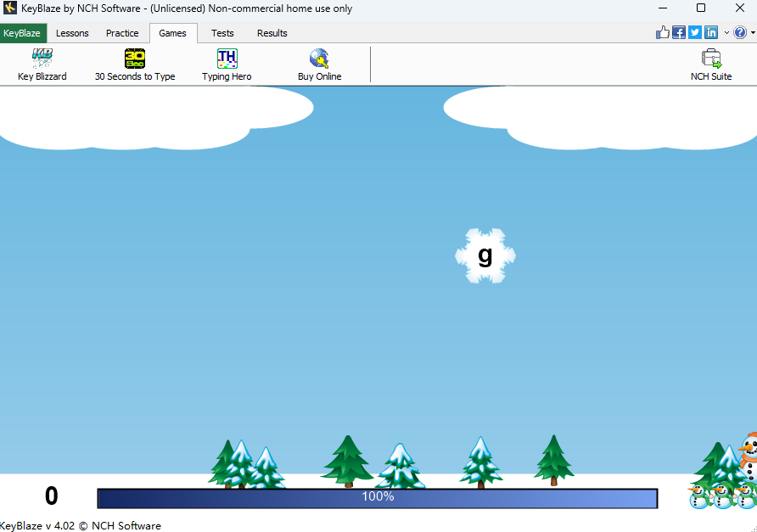Switch to the Practice tab
The image size is (757, 532).
point(122,33)
